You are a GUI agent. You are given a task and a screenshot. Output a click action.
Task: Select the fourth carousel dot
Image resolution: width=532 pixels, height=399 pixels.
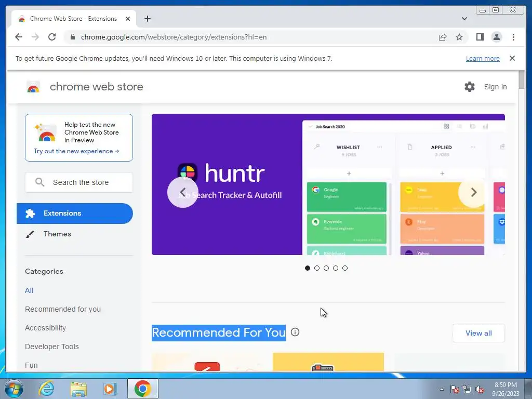(x=336, y=268)
